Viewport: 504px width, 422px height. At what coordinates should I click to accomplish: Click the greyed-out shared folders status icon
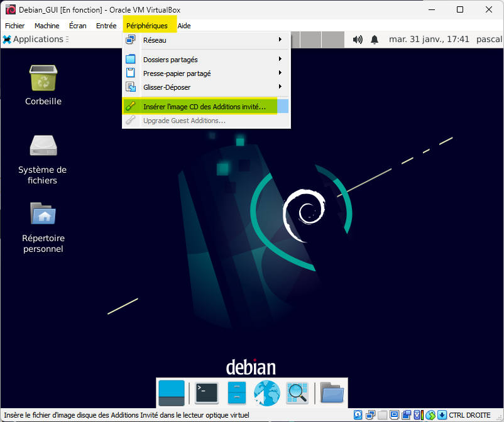(x=382, y=415)
